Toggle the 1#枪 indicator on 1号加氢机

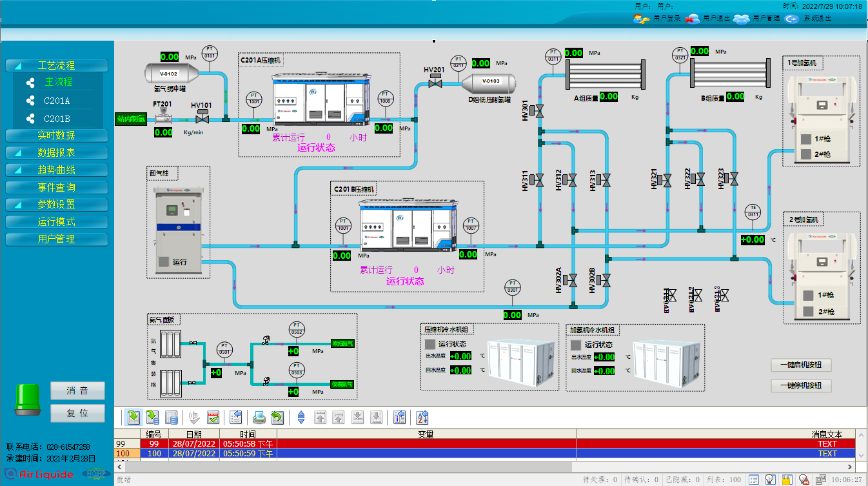pyautogui.click(x=806, y=139)
